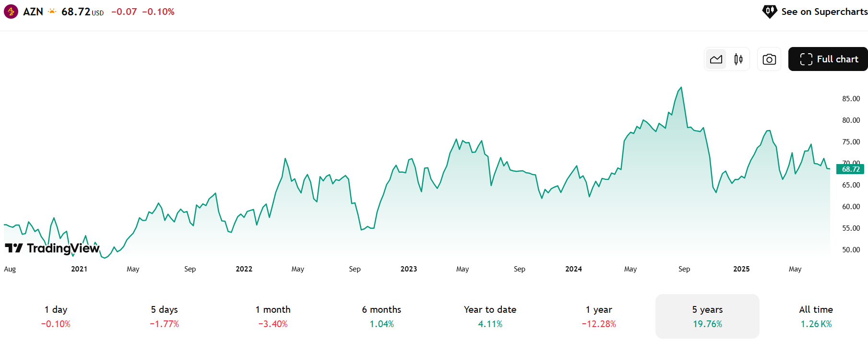Click the 2021 label on time axis

(x=79, y=269)
